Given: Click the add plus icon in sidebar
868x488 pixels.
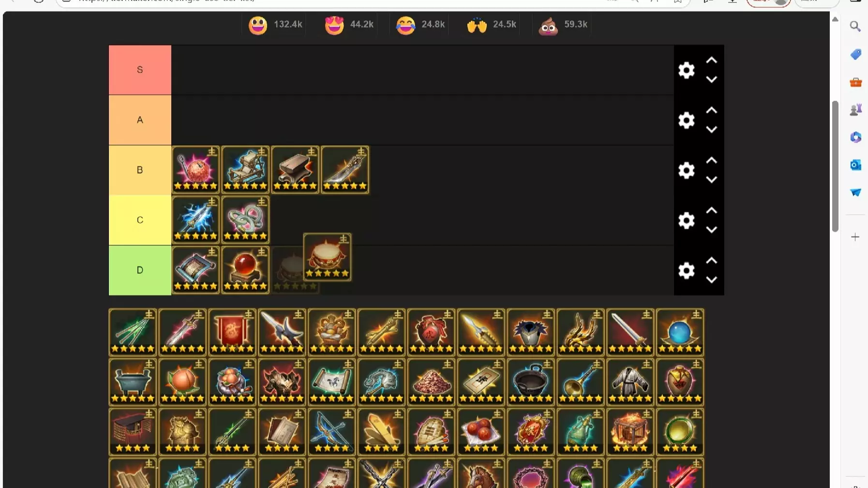Looking at the screenshot, I should [855, 237].
